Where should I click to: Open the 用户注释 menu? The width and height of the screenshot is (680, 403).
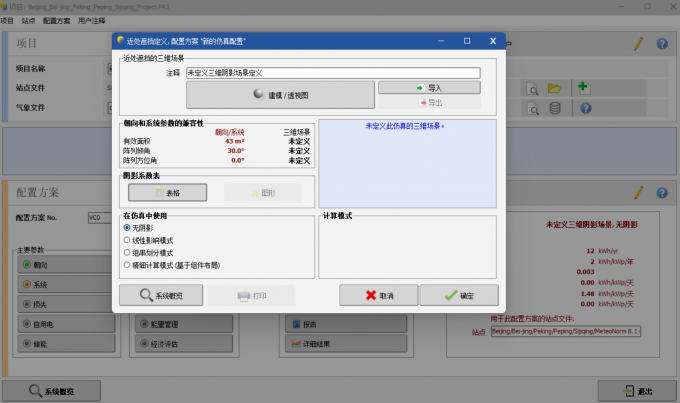[x=92, y=20]
